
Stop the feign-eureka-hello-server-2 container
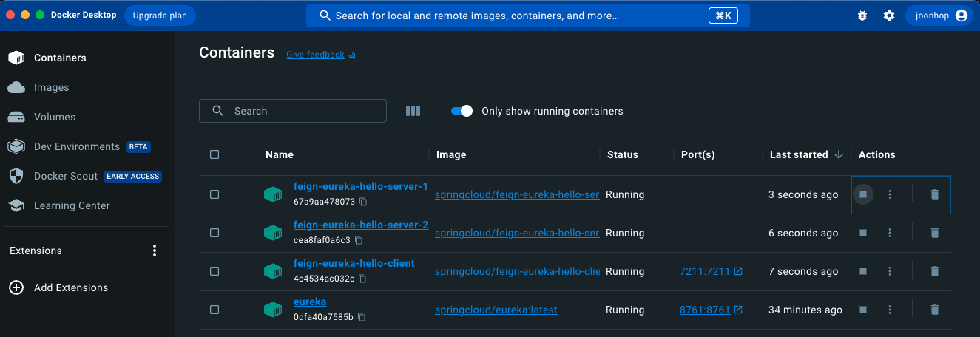862,233
